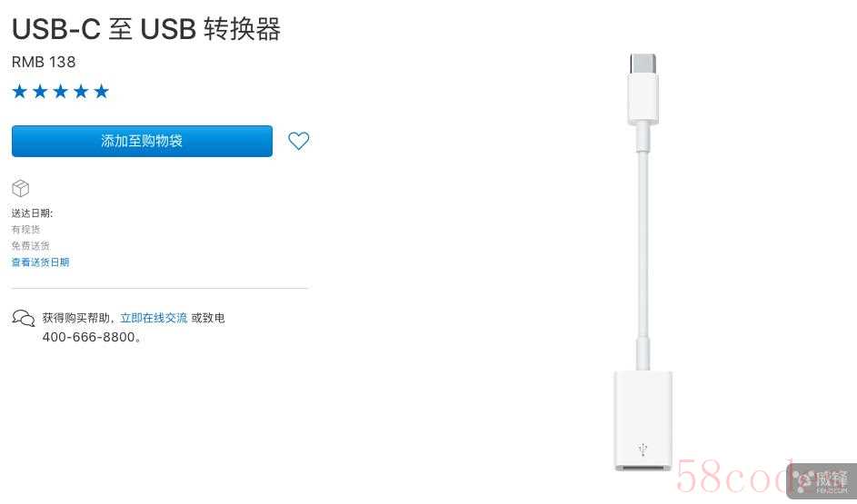Click the second rating star

(x=40, y=91)
